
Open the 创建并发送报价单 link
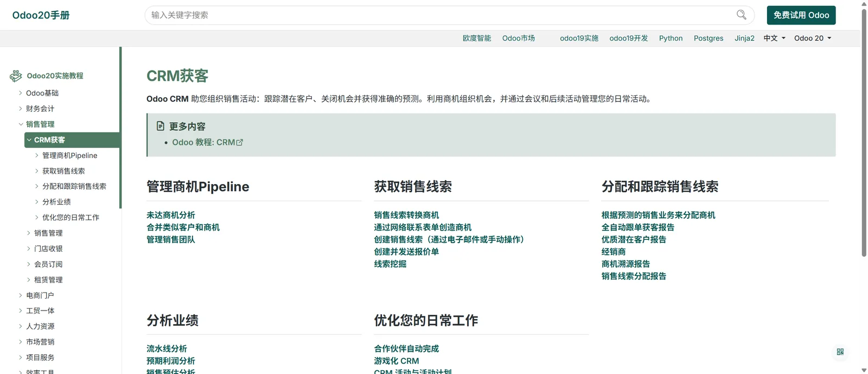[x=406, y=252]
